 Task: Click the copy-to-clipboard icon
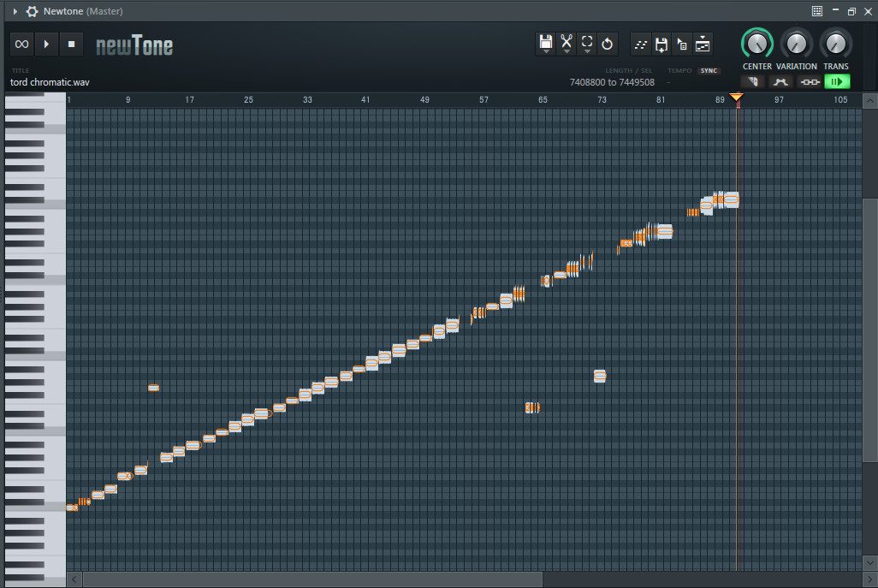[681, 44]
